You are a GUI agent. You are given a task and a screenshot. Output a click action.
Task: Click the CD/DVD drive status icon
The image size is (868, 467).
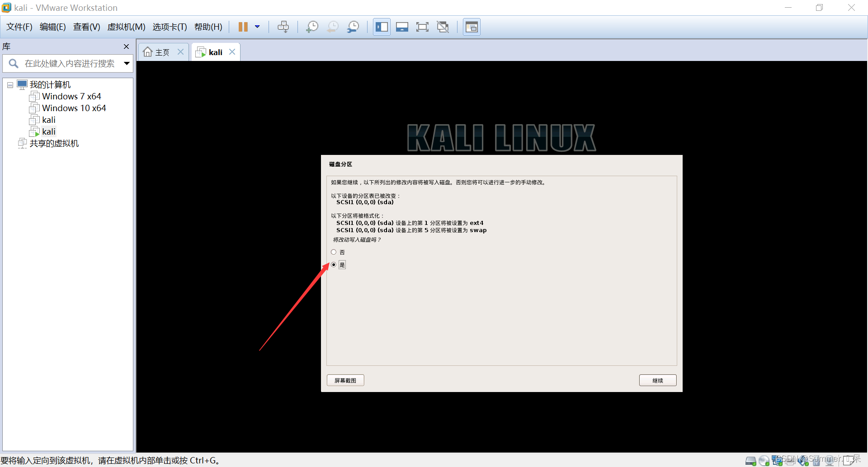click(x=764, y=461)
